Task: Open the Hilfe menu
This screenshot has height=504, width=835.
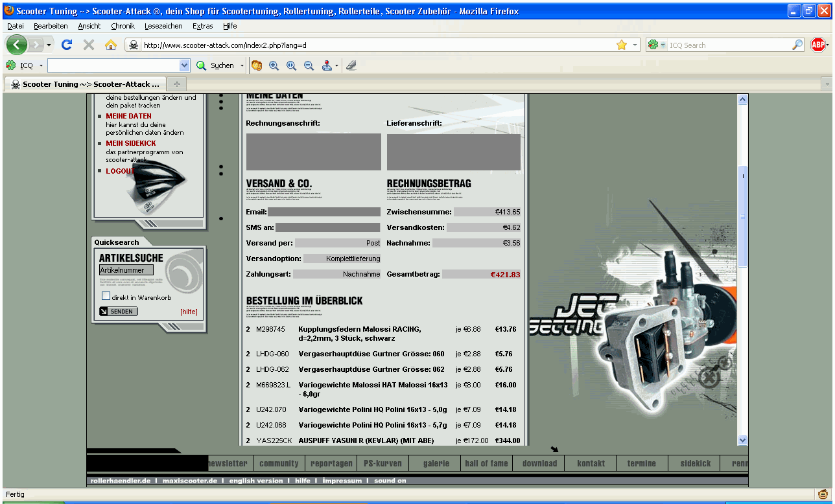Action: (230, 26)
